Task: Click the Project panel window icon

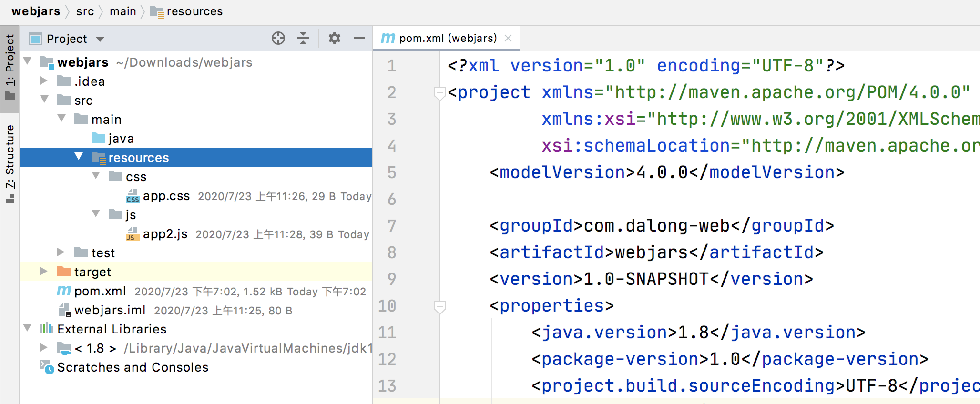Action: [35, 39]
